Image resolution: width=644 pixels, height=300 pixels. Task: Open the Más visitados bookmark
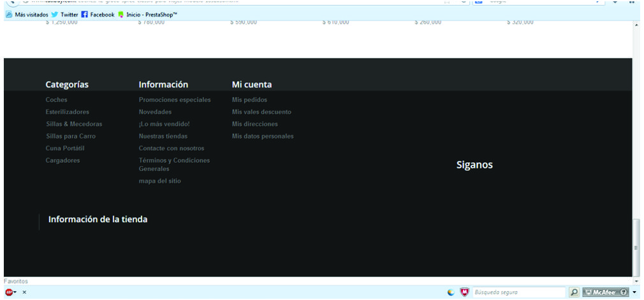point(27,15)
